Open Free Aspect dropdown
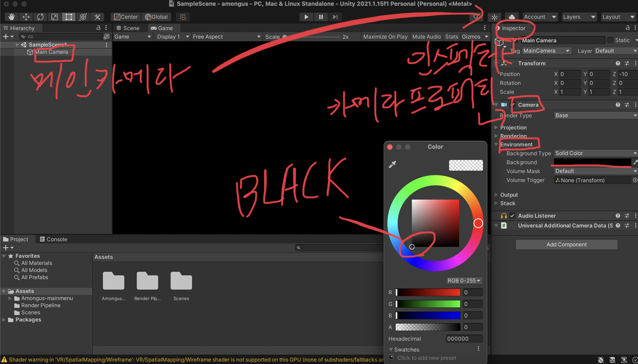638x364 pixels. point(227,37)
